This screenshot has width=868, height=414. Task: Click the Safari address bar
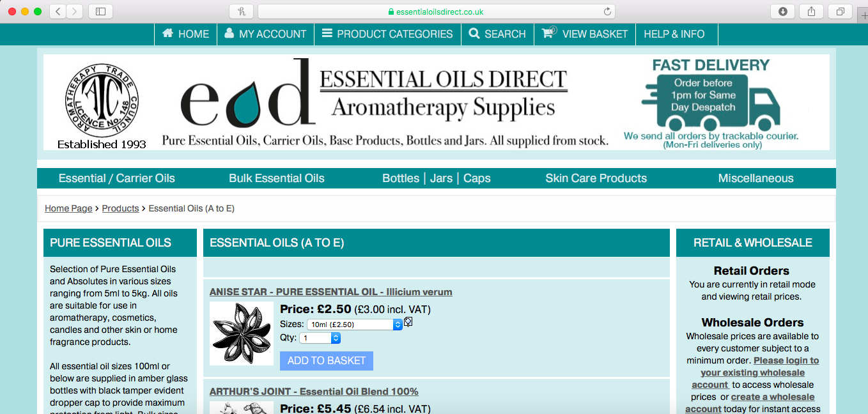pos(436,11)
